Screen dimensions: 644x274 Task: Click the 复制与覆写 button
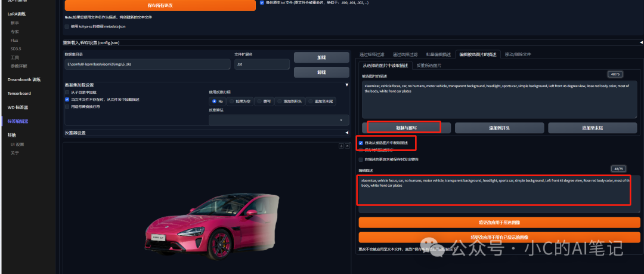click(x=406, y=128)
